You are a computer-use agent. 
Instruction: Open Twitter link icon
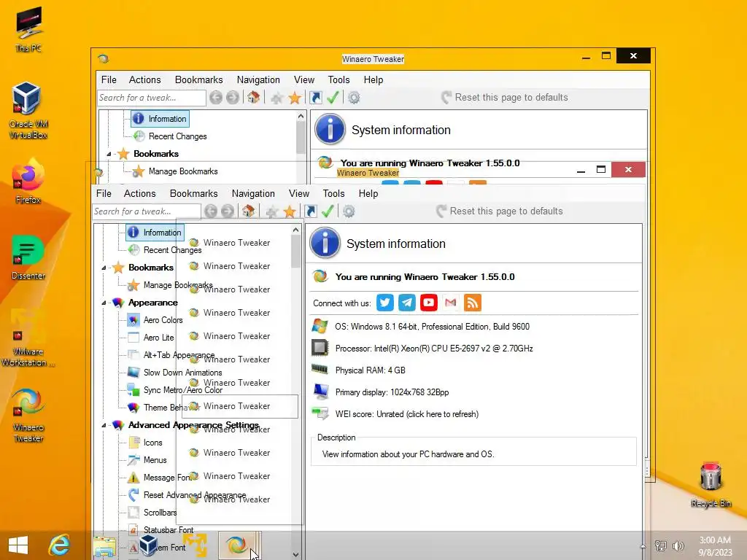pyautogui.click(x=385, y=303)
